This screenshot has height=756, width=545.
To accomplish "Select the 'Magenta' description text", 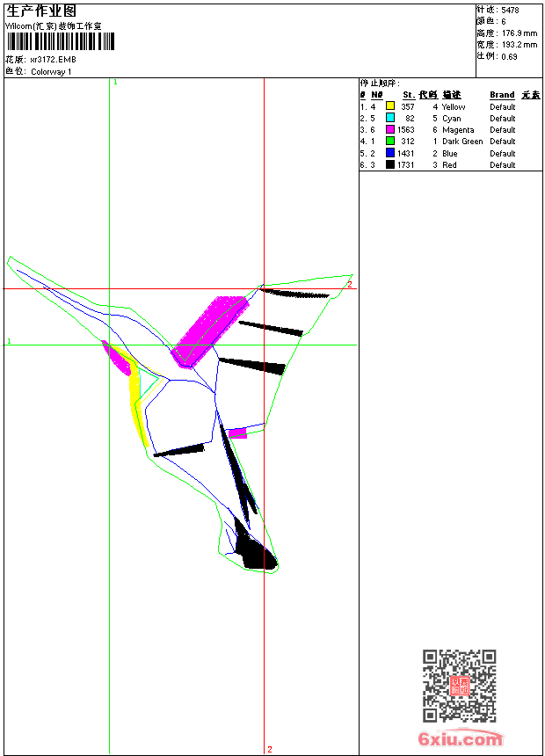I will 458,130.
